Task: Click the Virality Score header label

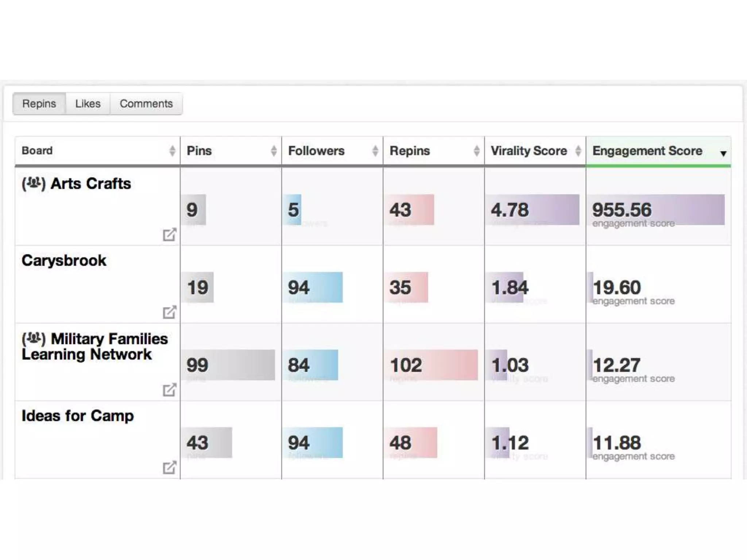Action: [529, 151]
